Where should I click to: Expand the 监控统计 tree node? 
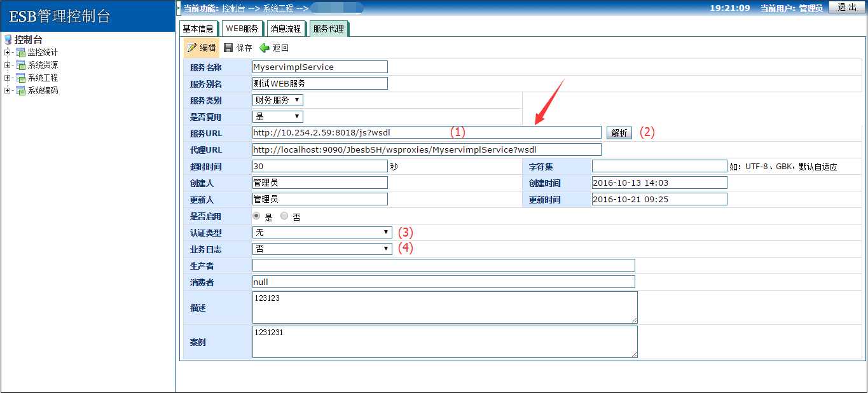point(7,52)
